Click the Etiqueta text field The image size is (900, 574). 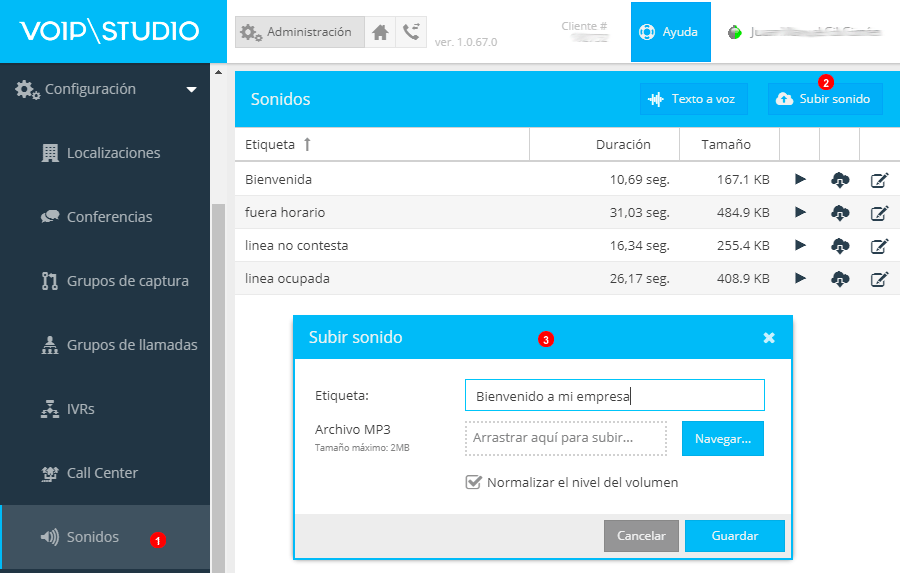click(614, 395)
